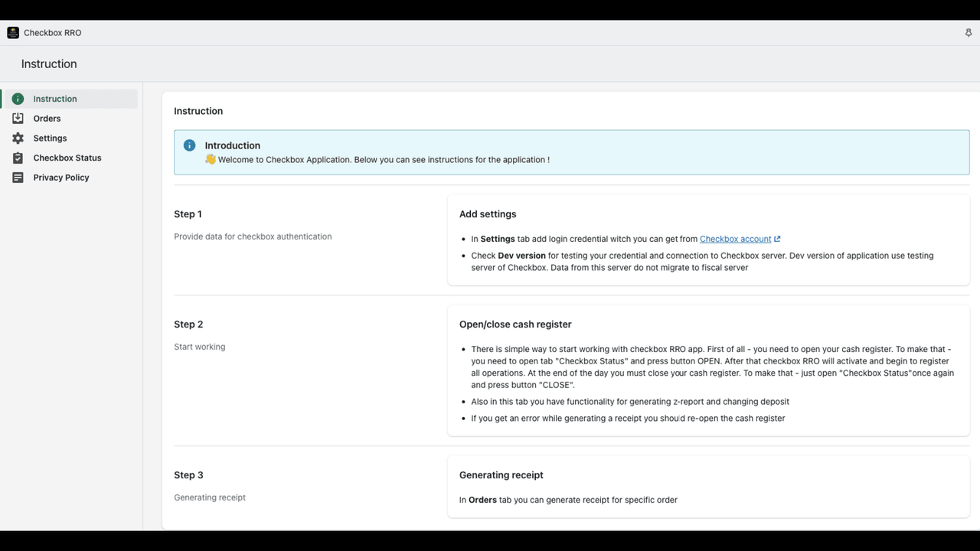Image resolution: width=980 pixels, height=551 pixels.
Task: Click the 'Add settings' card heading
Action: pos(488,214)
